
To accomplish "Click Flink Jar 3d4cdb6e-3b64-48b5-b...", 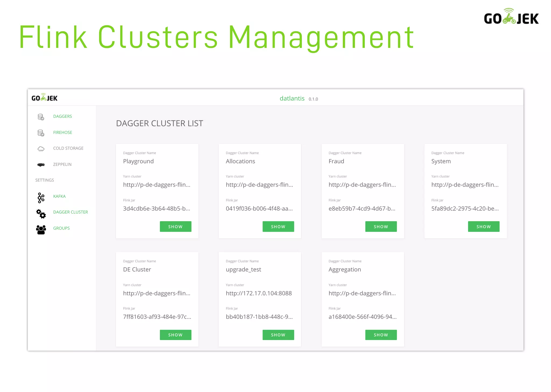I will (x=157, y=209).
